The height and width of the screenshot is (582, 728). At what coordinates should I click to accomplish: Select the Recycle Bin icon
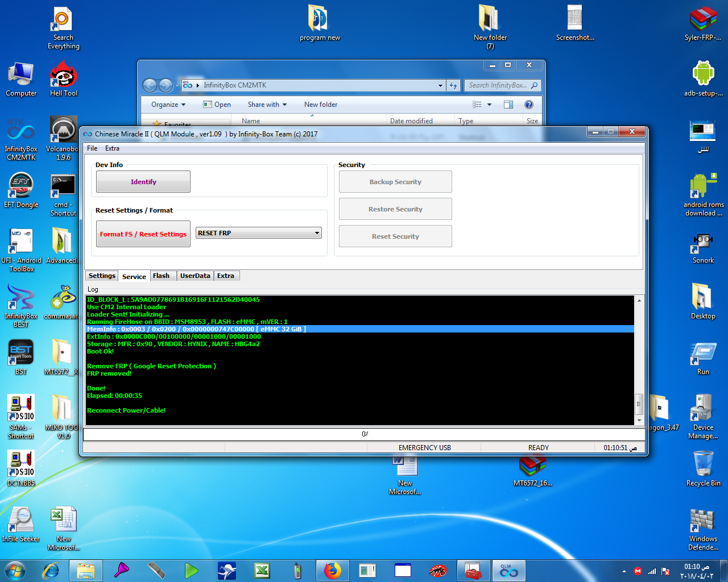(703, 468)
